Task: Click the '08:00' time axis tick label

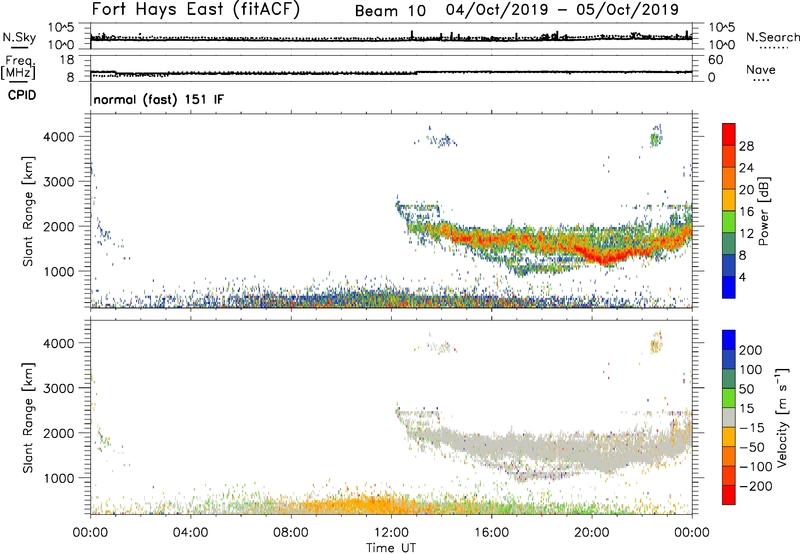Action: point(291,533)
